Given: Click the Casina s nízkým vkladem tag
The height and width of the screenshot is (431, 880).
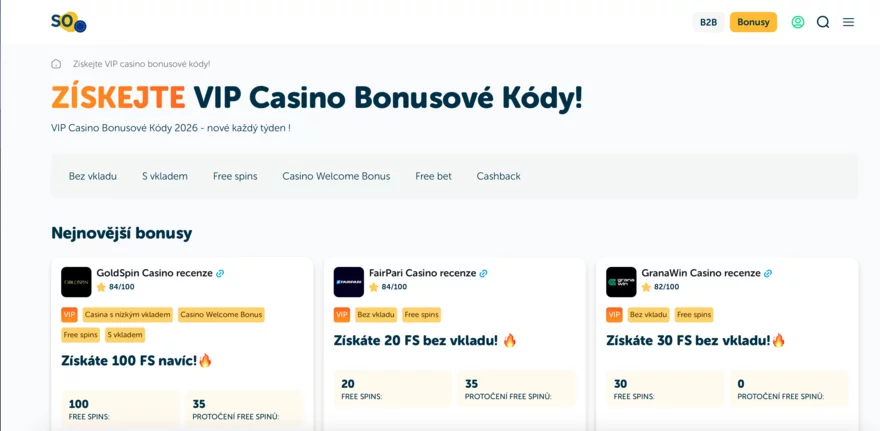Looking at the screenshot, I should pos(127,315).
